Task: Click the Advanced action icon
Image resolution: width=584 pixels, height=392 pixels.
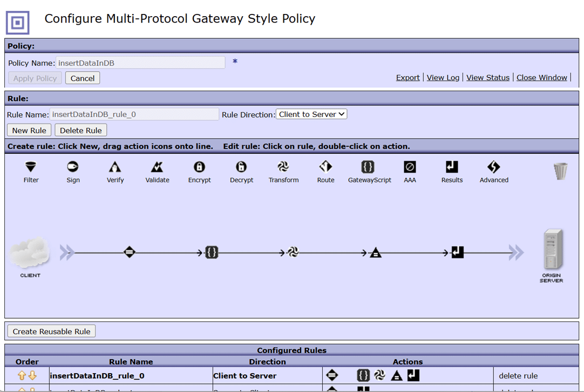Action: pos(493,167)
